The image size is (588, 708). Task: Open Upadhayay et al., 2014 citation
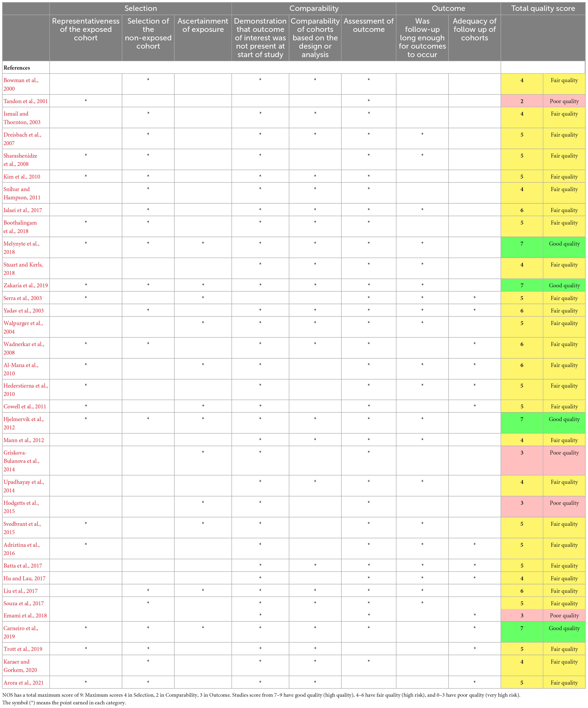(x=24, y=486)
